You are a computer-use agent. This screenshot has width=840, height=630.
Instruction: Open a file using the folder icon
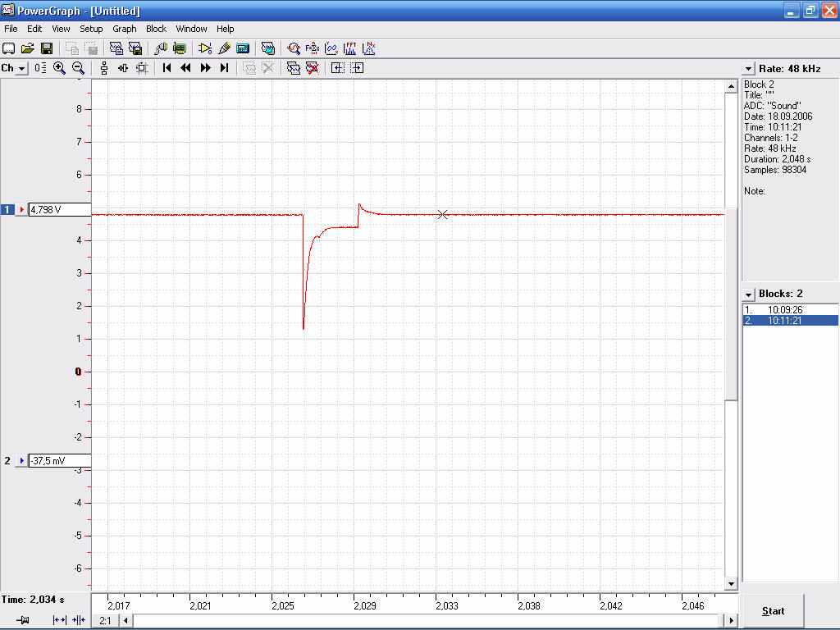point(27,48)
